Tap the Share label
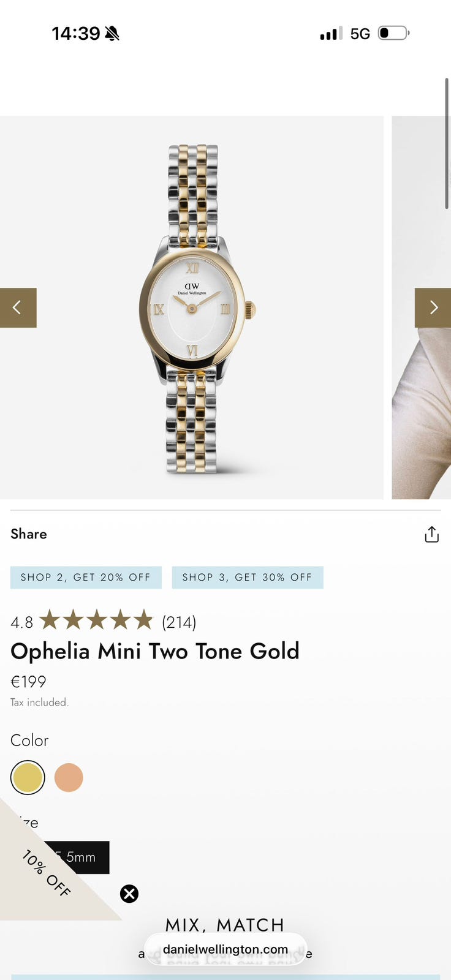This screenshot has height=980, width=451. (29, 534)
